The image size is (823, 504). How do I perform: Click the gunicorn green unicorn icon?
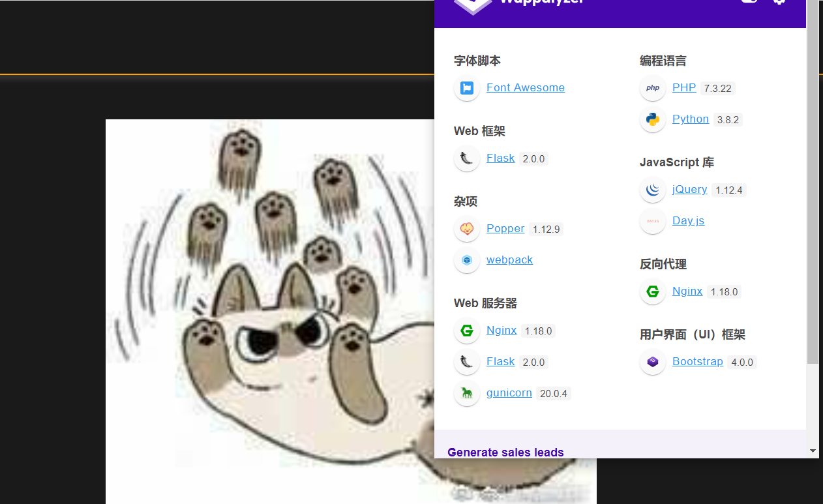(467, 393)
